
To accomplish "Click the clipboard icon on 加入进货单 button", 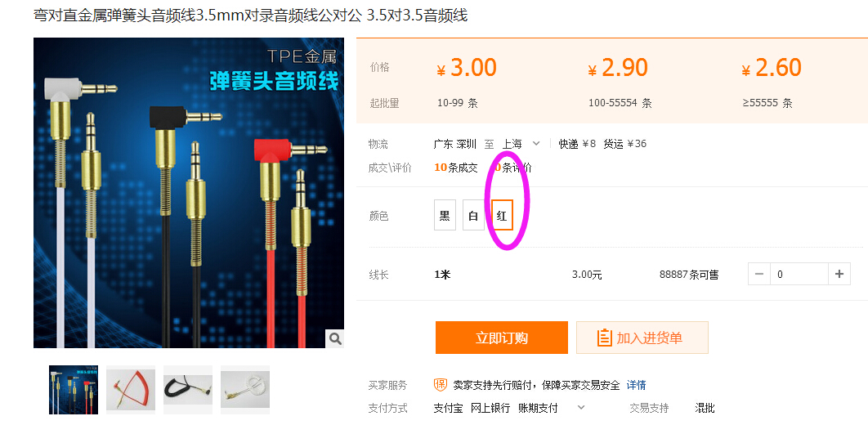I will 604,338.
